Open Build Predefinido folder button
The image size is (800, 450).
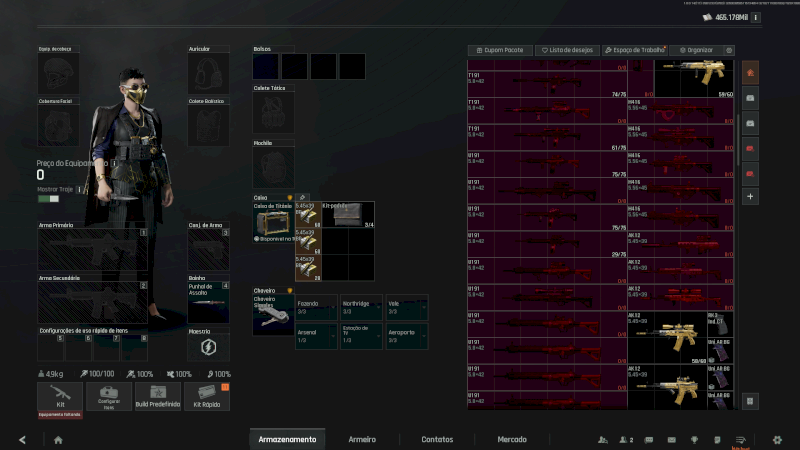click(x=158, y=396)
